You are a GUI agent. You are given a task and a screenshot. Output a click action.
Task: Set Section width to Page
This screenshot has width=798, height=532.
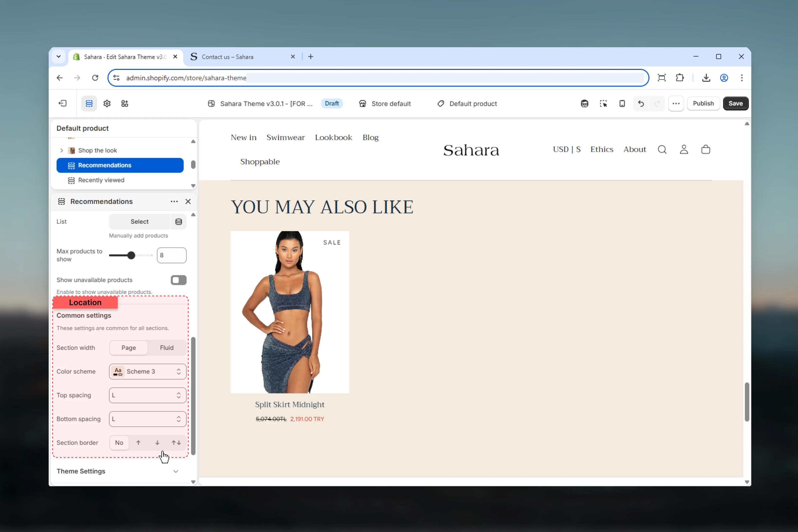[128, 348]
